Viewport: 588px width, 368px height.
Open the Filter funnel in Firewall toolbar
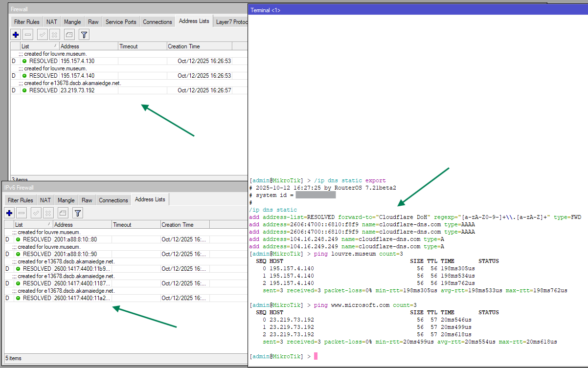84,35
